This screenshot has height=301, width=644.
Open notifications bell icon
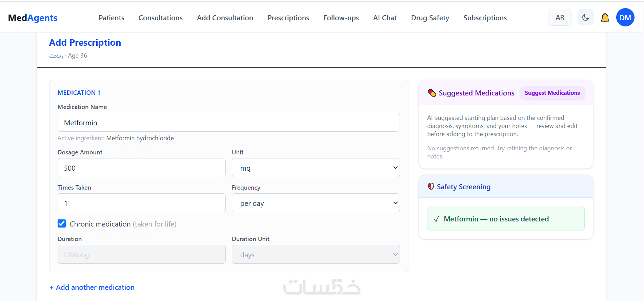(x=605, y=18)
